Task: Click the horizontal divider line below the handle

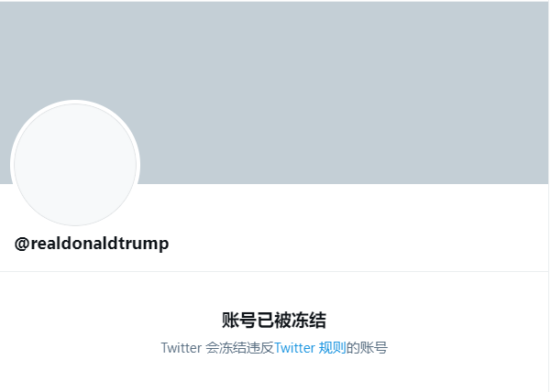Action: pos(274,271)
